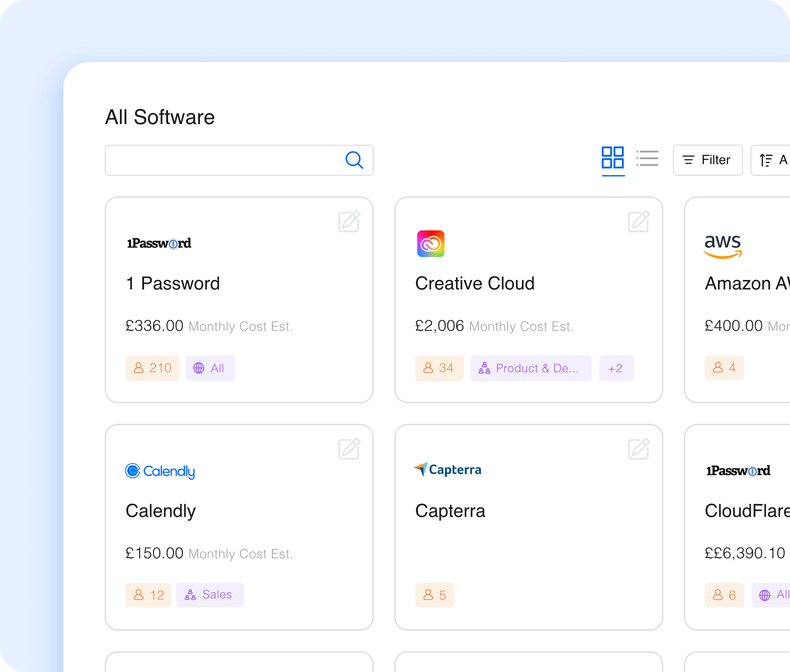Open the 210 users tag

pos(153,368)
